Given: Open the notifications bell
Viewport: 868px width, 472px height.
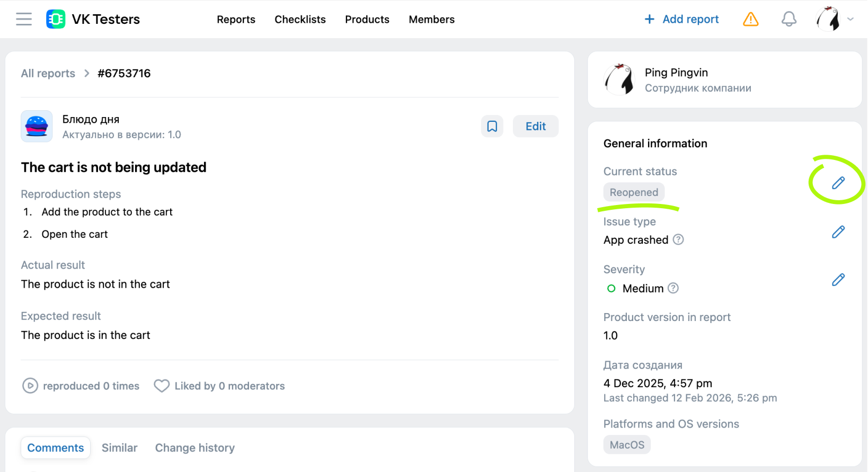Looking at the screenshot, I should coord(789,19).
